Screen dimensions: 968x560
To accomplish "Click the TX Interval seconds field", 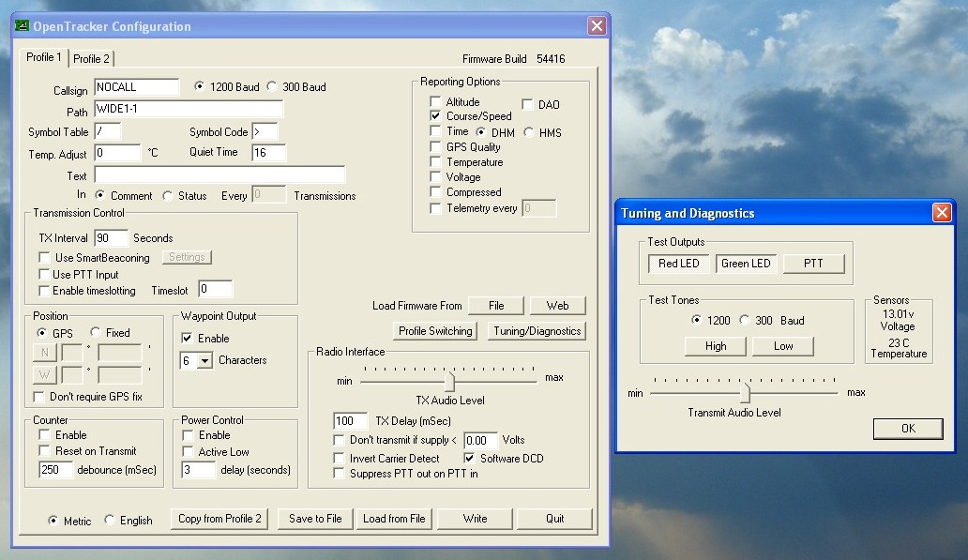I will (x=111, y=237).
